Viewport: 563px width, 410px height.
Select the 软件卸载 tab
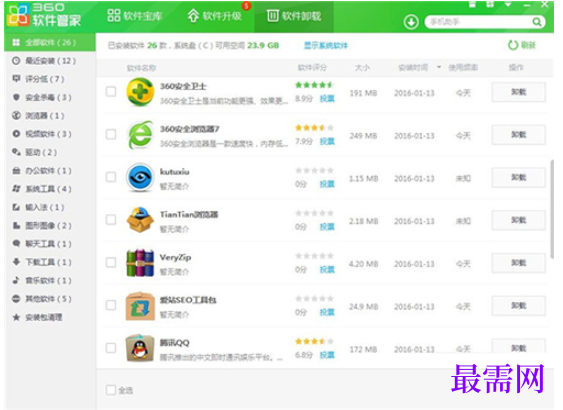point(294,16)
